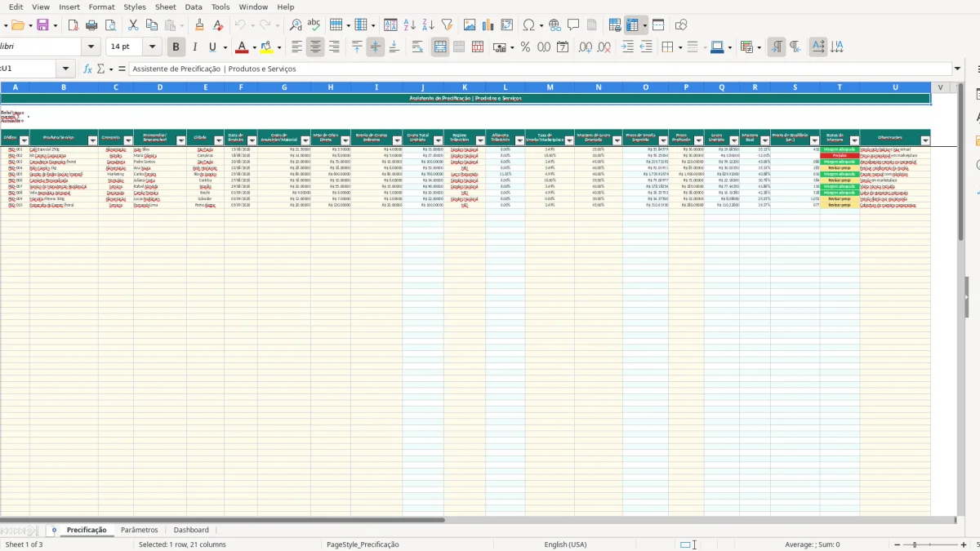Open the Function Wizard
The image size is (980, 551).
[x=87, y=69]
